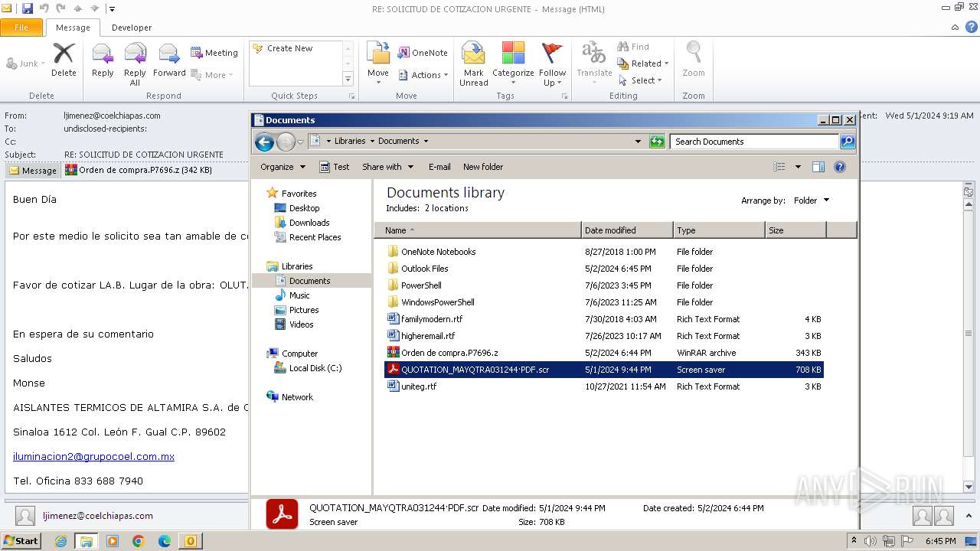
Task: Refresh the Documents folder address bar
Action: pyautogui.click(x=657, y=142)
